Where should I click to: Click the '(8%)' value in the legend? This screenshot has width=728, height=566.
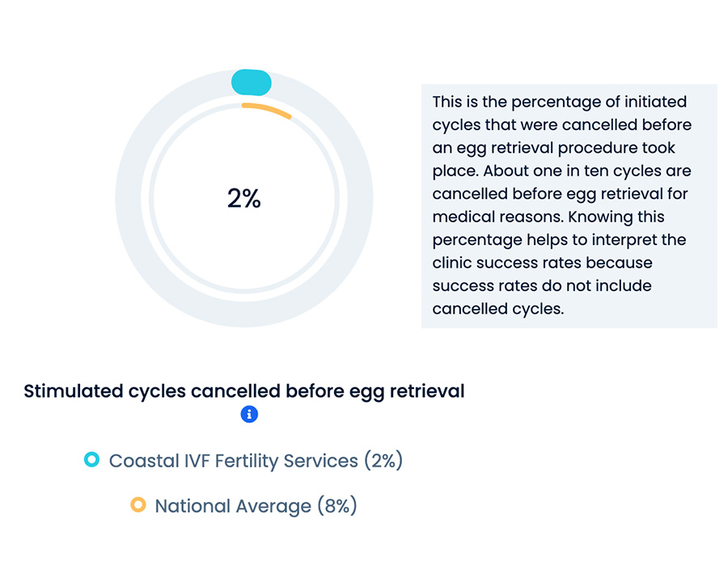[337, 505]
